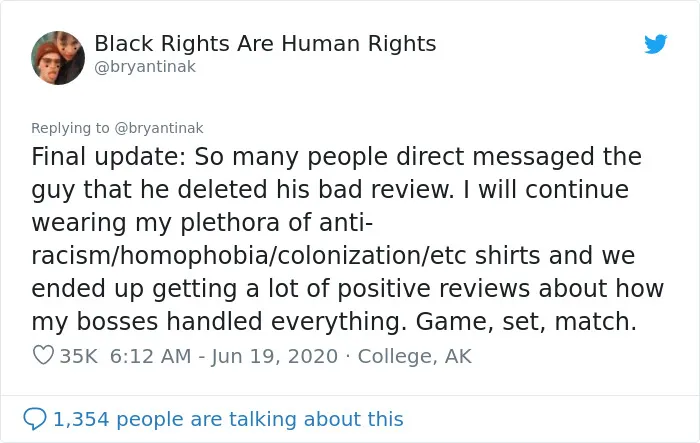Viewport: 700px width, 443px height.
Task: Open the profile avatar photo
Action: click(x=58, y=58)
